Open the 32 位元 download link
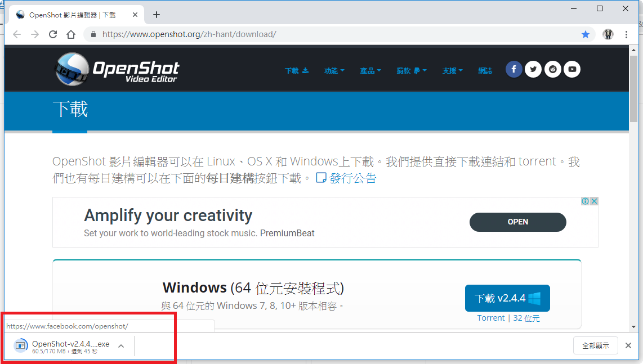 coord(526,318)
